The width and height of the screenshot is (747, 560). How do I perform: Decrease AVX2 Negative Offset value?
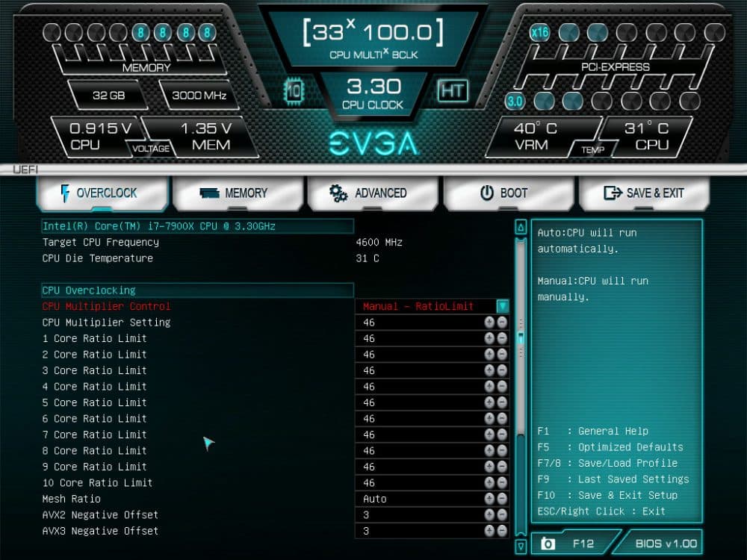(502, 514)
